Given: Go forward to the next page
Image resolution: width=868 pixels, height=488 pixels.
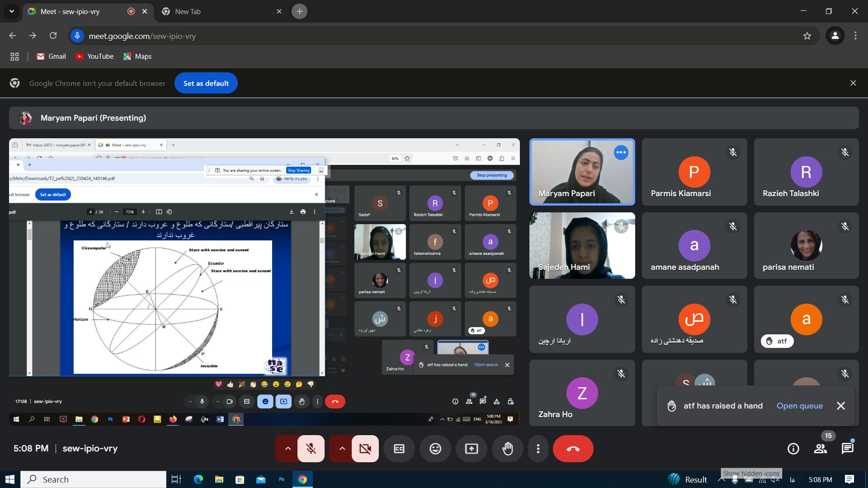Looking at the screenshot, I should click(33, 36).
